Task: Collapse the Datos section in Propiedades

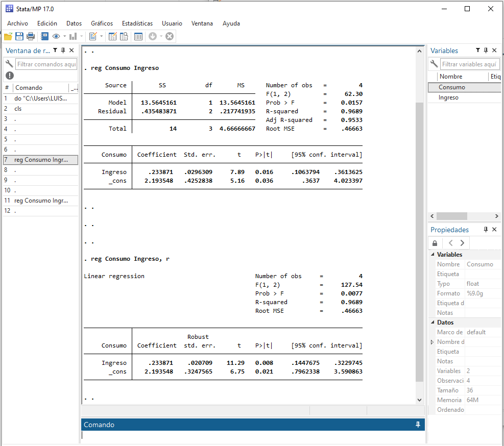Action: point(433,322)
